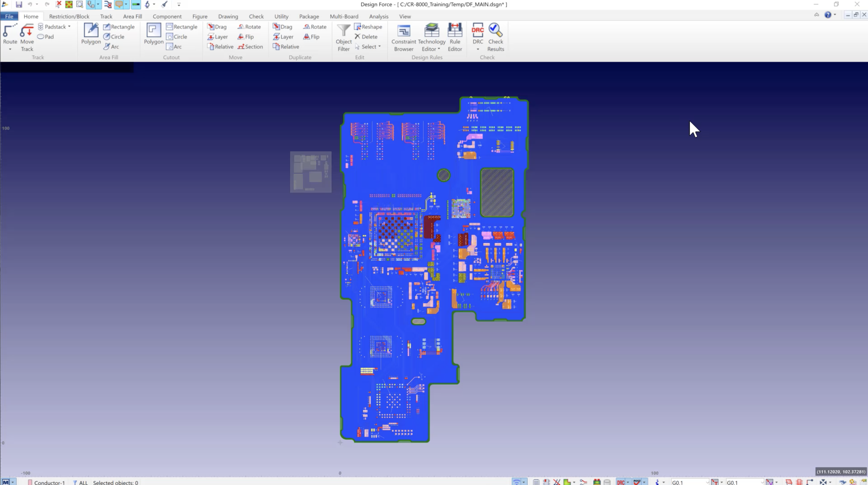
Task: Click the Area Fill Polygon tool
Action: click(x=91, y=34)
